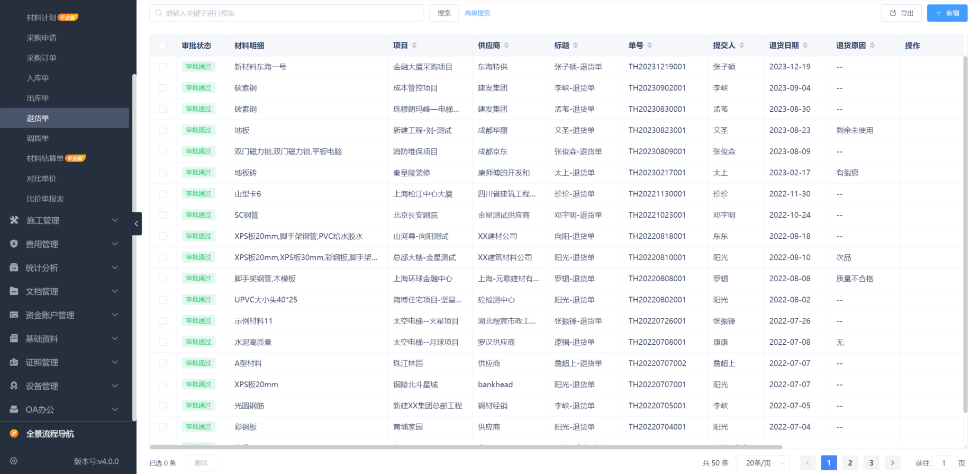980x474 pixels.
Task: Click the OA办公 icon
Action: [x=14, y=409]
